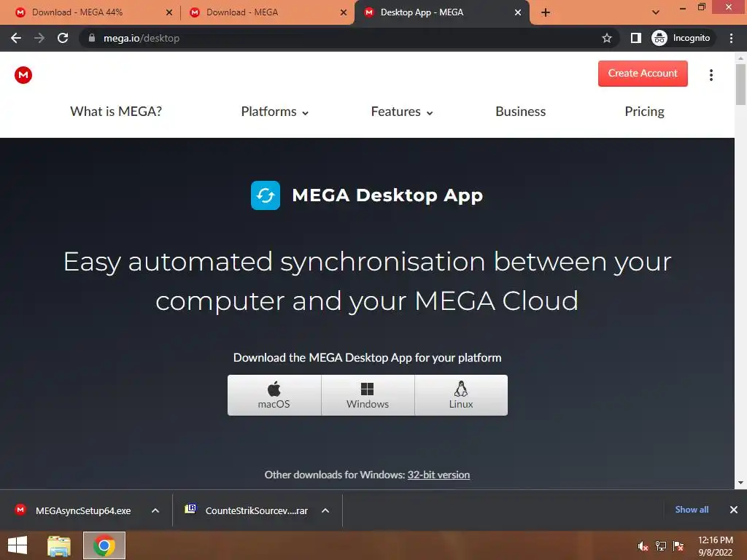Open the tab search dropdown
The image size is (747, 560).
[x=656, y=12]
